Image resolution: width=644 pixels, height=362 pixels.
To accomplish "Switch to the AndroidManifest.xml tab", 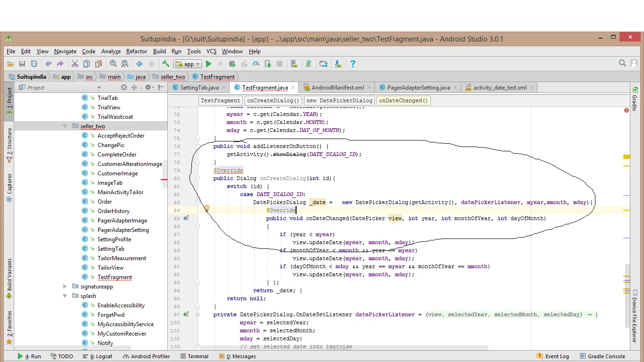I will (338, 88).
